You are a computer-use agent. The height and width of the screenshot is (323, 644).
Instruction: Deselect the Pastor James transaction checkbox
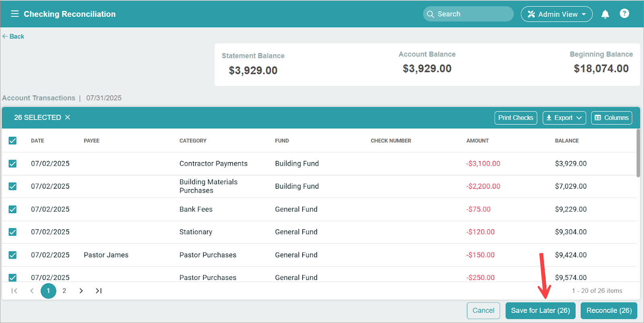pyautogui.click(x=13, y=255)
